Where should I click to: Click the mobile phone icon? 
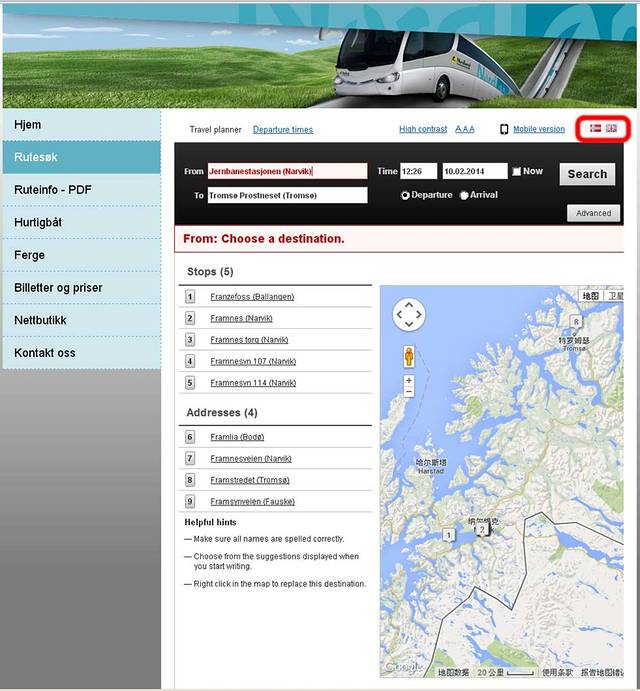pos(504,130)
